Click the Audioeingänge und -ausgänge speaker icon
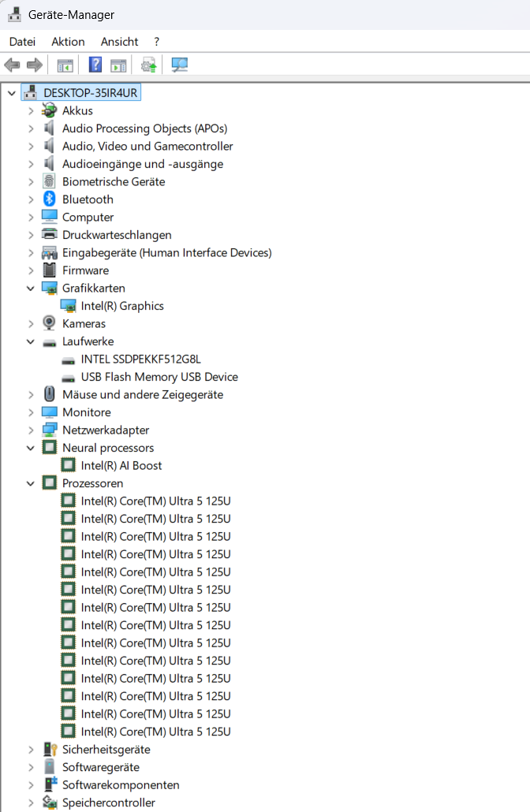Image resolution: width=530 pixels, height=812 pixels. click(x=49, y=164)
